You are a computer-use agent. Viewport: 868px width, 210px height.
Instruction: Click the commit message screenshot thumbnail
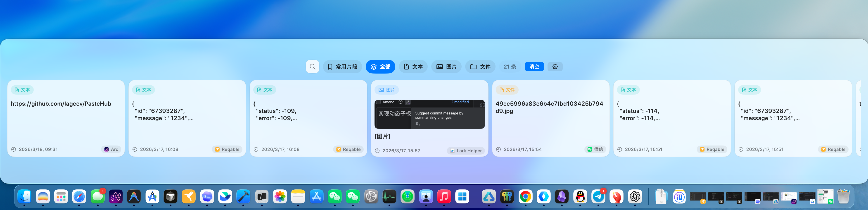click(x=429, y=114)
